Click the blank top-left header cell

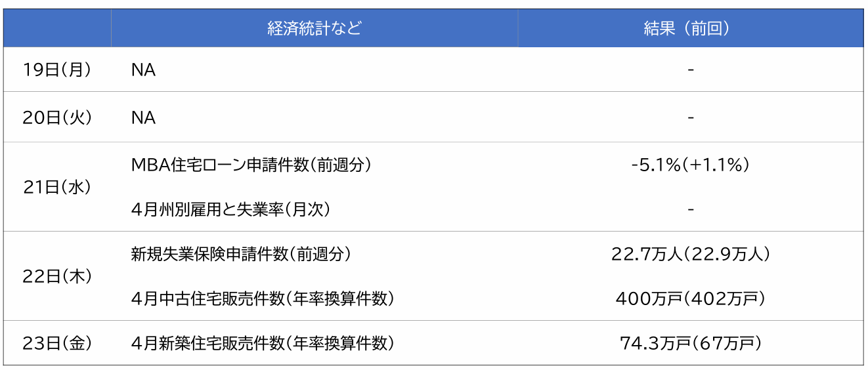click(57, 28)
